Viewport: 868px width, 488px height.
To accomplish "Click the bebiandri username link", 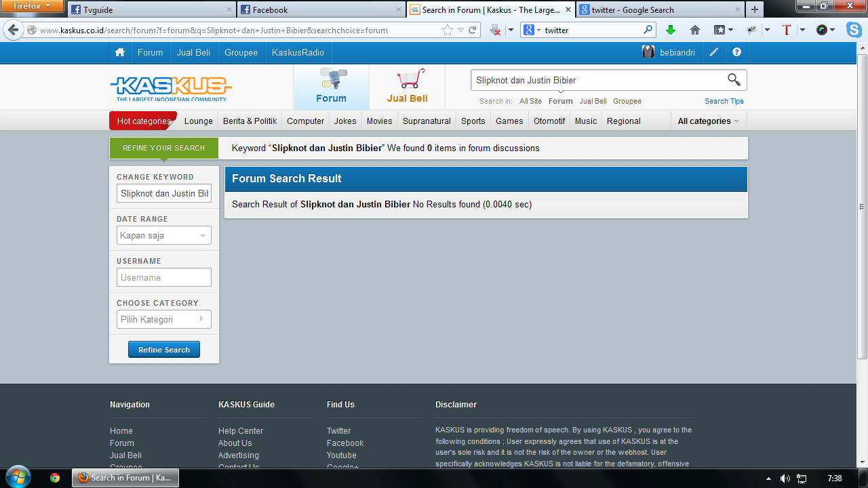I will [677, 53].
